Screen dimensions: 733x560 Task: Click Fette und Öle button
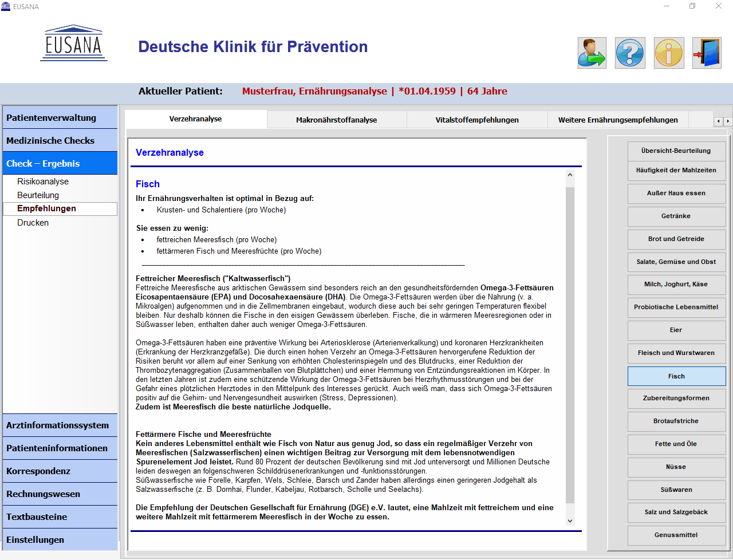[676, 444]
